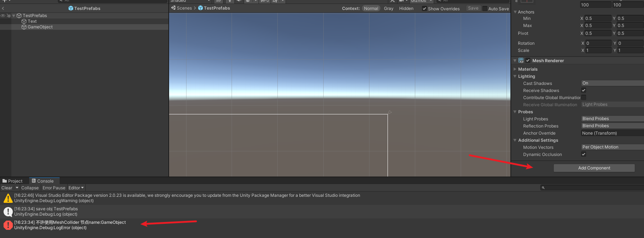Viewport: 644px width, 238px height.
Task: Toggle scene visibility eye for TestPrefabs
Action: [x=3, y=16]
